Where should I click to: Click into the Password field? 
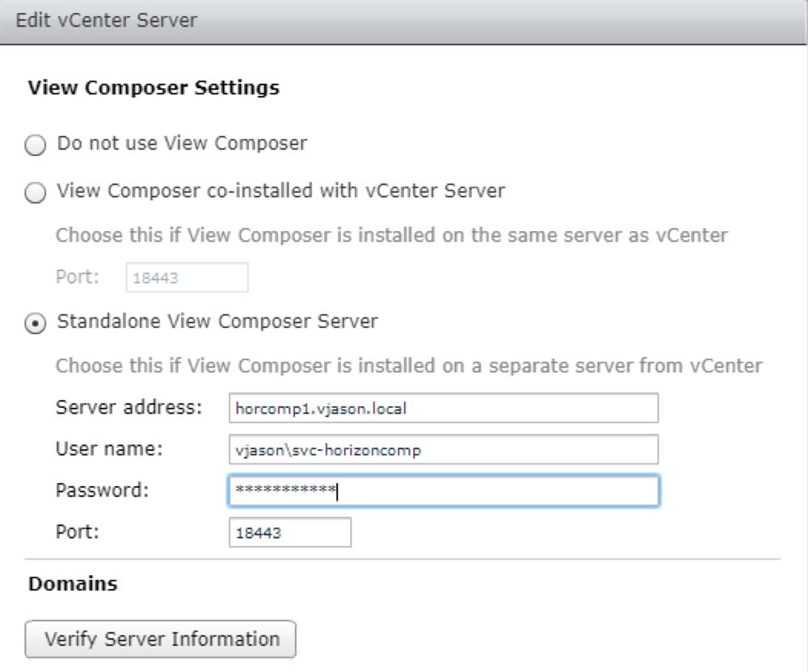click(443, 491)
